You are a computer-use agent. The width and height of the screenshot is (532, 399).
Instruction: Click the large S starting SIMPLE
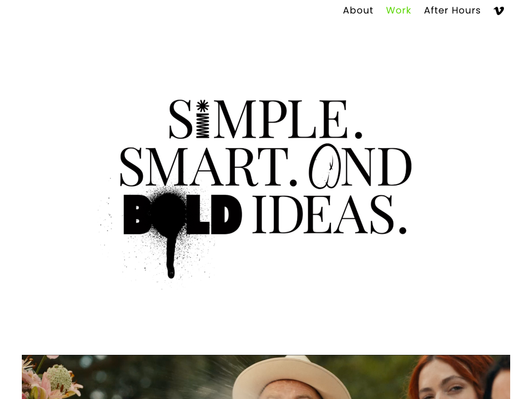tap(181, 119)
